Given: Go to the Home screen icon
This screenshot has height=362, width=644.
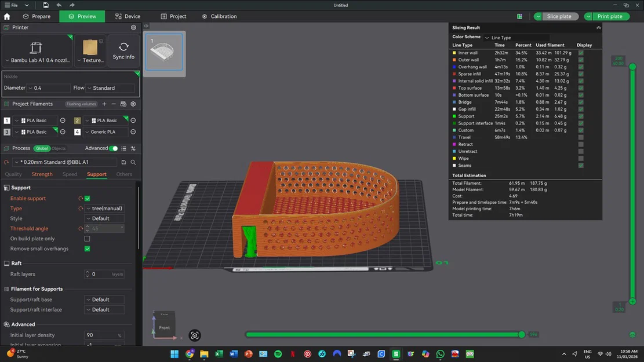Looking at the screenshot, I should pos(7,16).
